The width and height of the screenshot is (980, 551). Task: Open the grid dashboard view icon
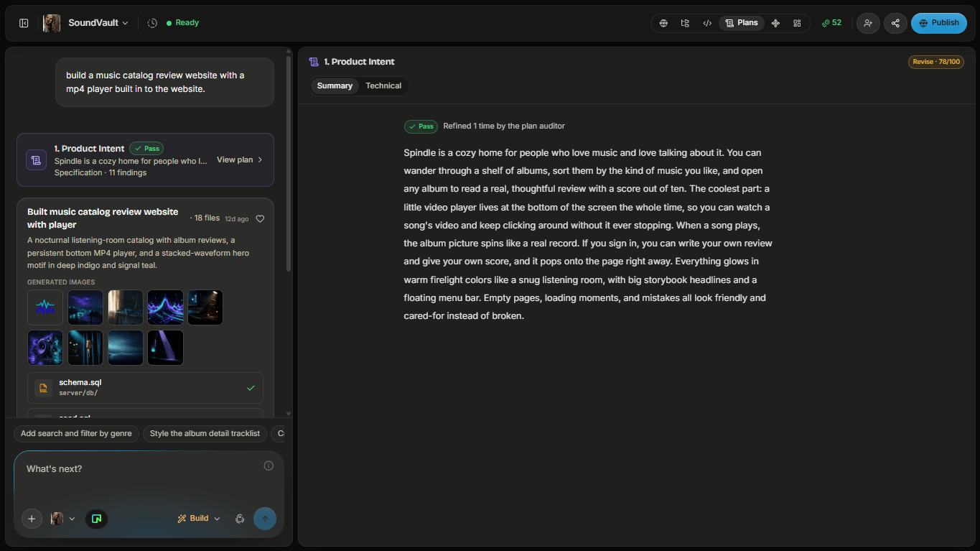[x=797, y=23]
